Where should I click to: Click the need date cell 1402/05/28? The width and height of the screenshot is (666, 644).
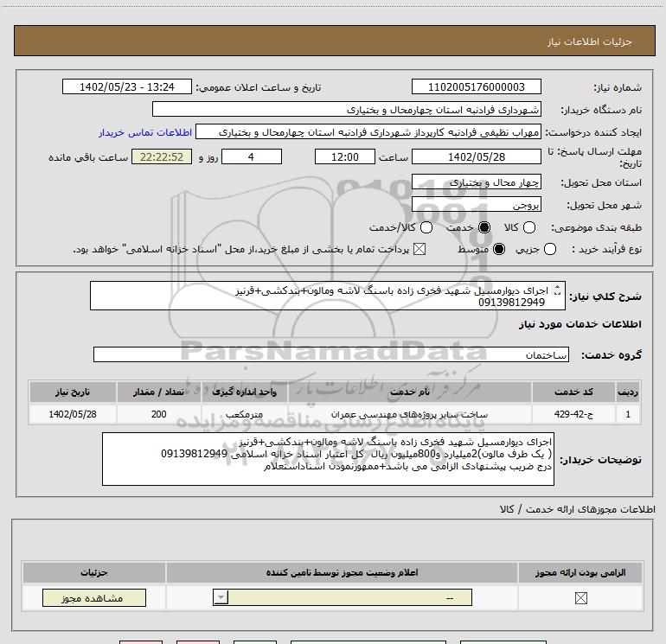click(73, 414)
